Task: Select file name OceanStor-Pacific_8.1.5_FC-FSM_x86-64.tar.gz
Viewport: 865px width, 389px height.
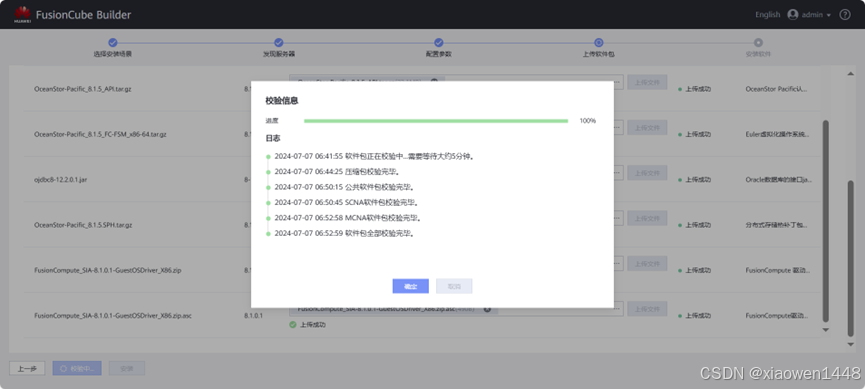Action: click(100, 134)
